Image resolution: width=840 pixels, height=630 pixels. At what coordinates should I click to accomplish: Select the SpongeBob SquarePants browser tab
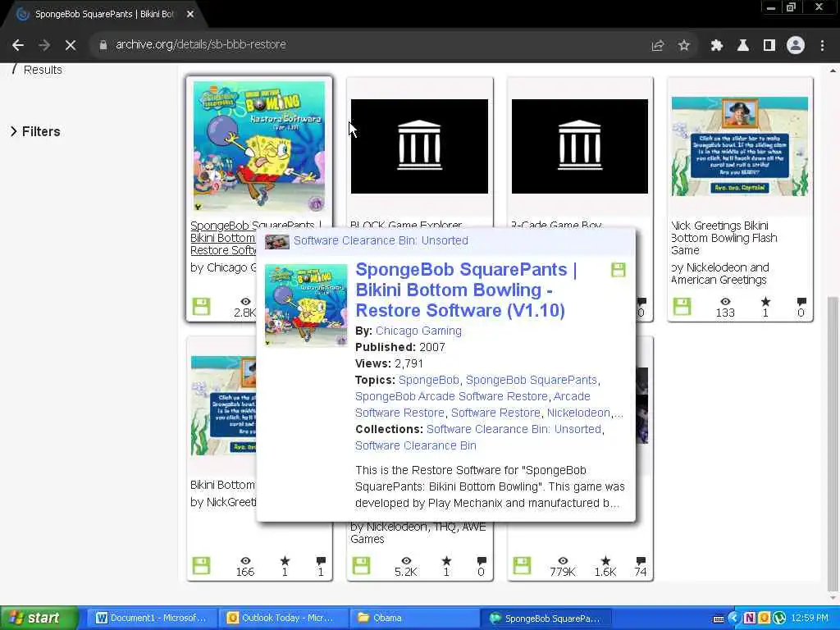pos(104,15)
